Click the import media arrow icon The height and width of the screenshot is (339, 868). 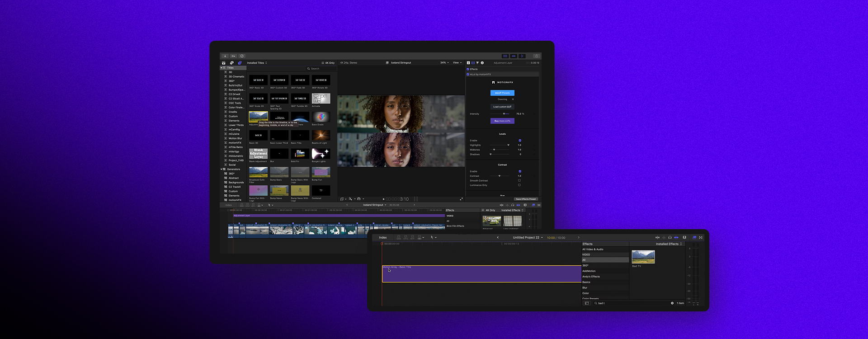pyautogui.click(x=225, y=56)
